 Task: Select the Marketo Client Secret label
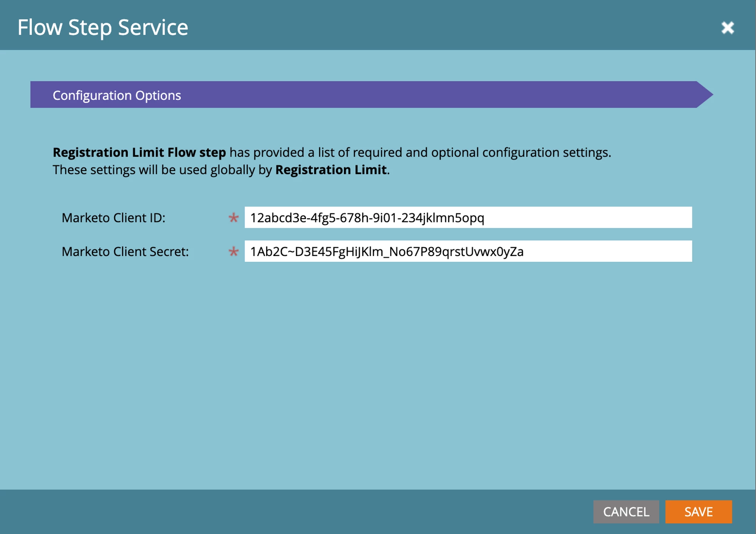pos(125,251)
